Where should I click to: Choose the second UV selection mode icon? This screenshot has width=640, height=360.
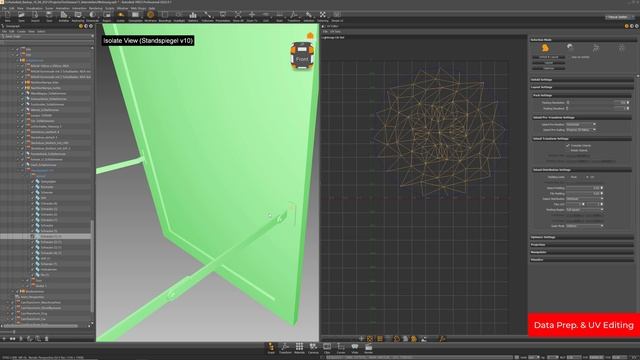point(570,47)
